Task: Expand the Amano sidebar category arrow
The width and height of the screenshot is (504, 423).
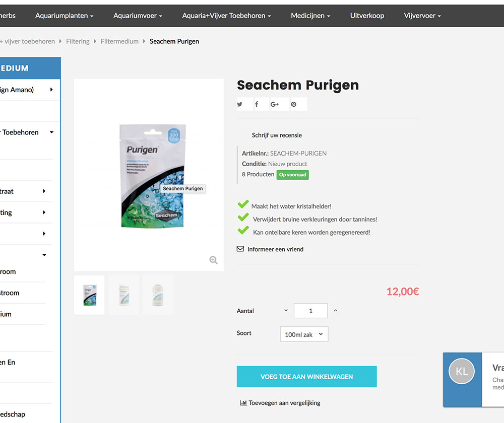Action: tap(51, 90)
